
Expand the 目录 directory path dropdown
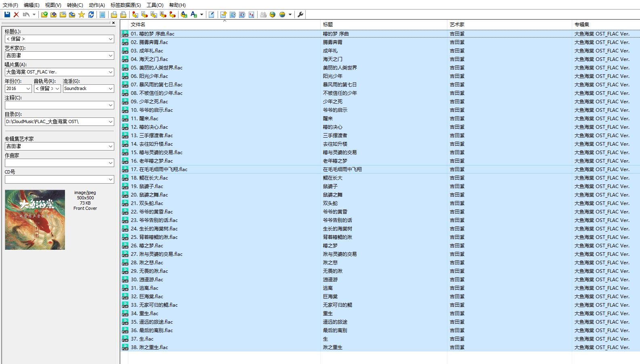(x=110, y=122)
